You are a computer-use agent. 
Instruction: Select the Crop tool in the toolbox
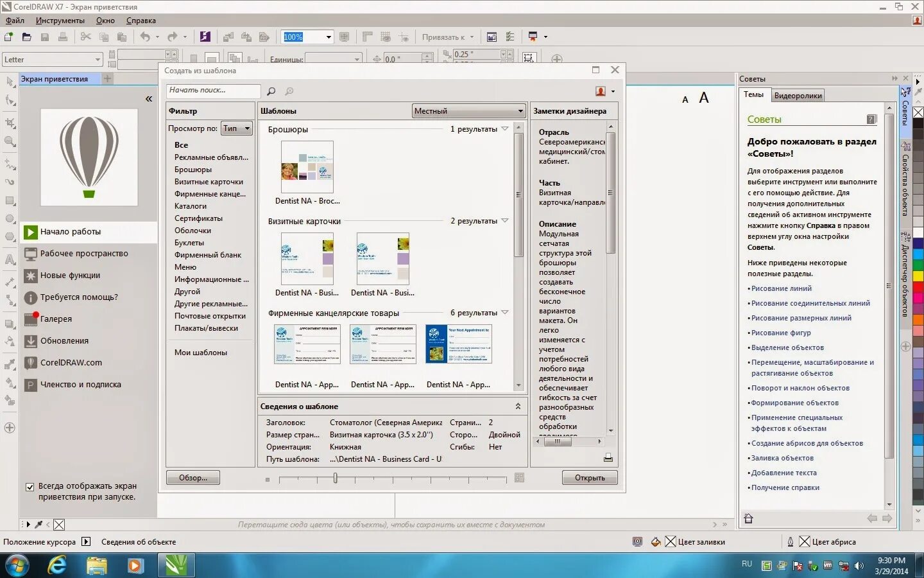point(10,123)
